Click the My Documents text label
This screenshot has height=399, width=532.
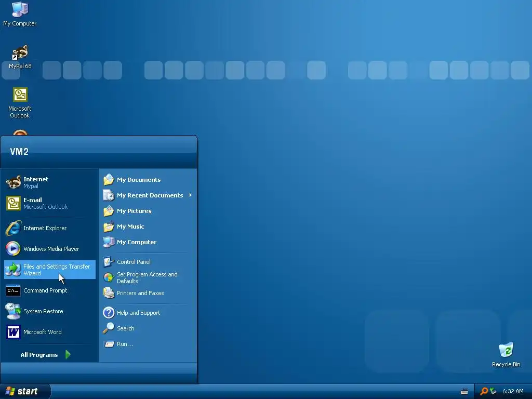139,179
